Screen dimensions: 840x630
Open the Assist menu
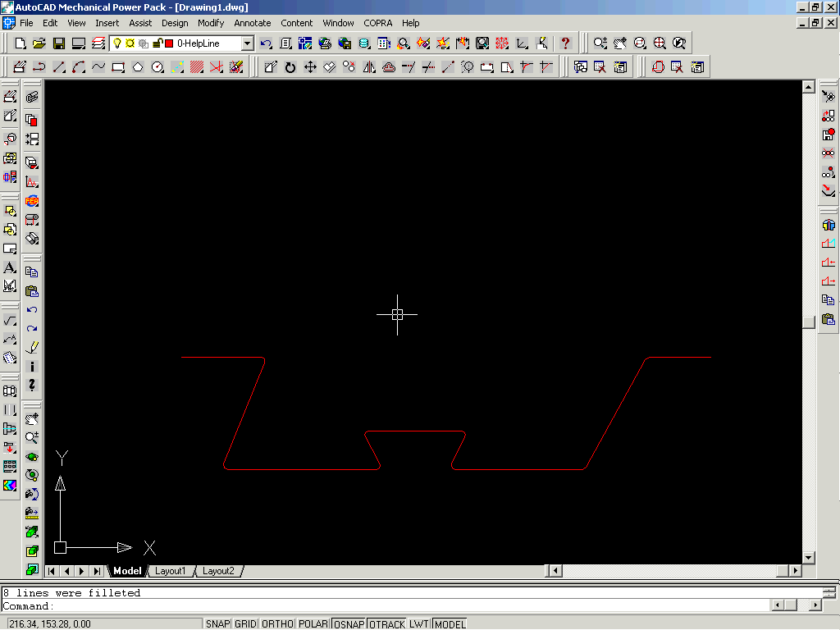[140, 23]
